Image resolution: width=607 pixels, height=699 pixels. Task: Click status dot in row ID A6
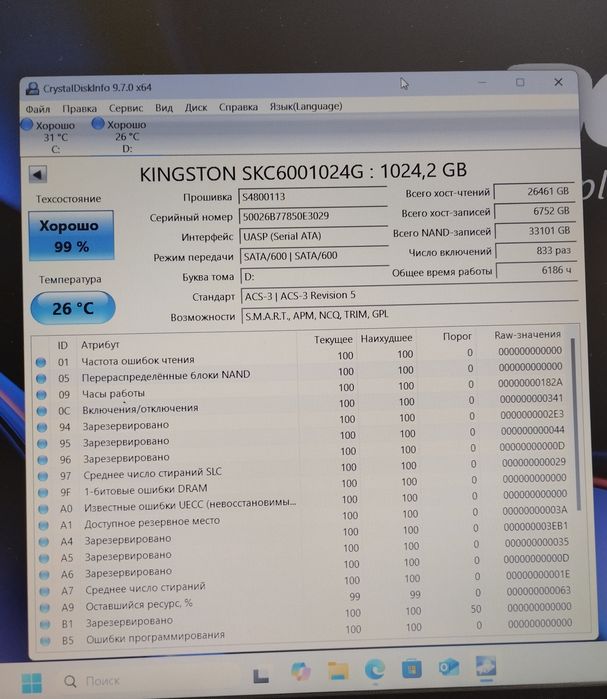(x=44, y=575)
